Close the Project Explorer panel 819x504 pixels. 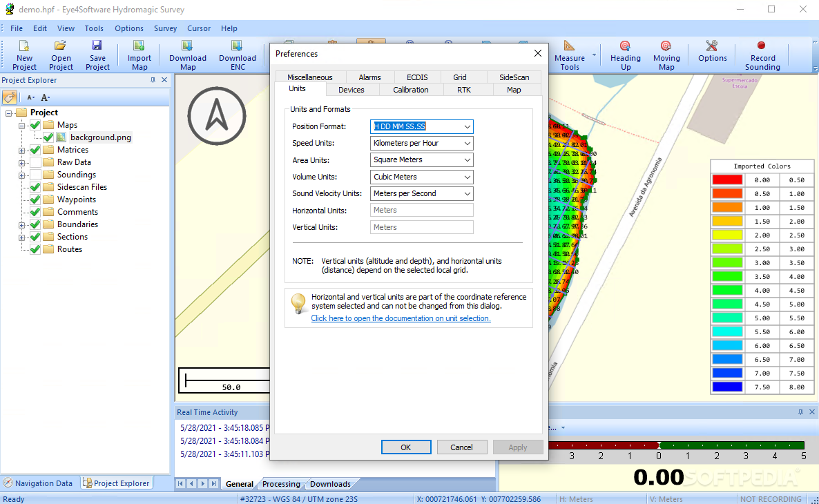click(x=164, y=80)
